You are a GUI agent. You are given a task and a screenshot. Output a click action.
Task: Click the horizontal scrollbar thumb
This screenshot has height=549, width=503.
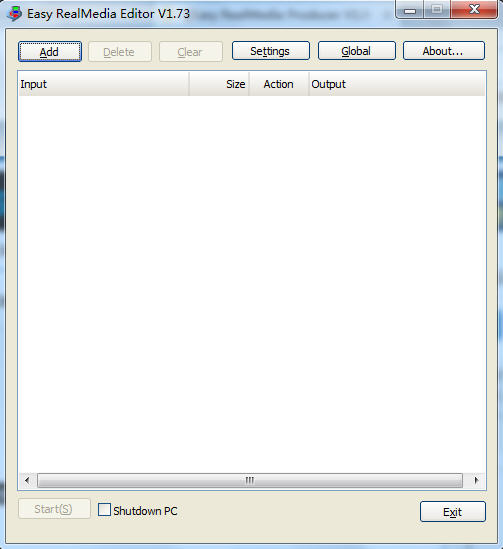point(250,480)
